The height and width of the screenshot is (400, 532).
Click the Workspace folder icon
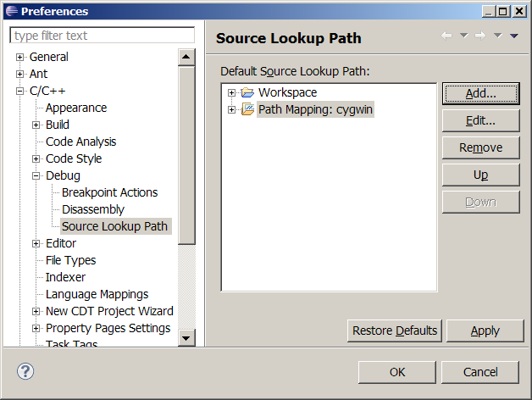tap(247, 92)
